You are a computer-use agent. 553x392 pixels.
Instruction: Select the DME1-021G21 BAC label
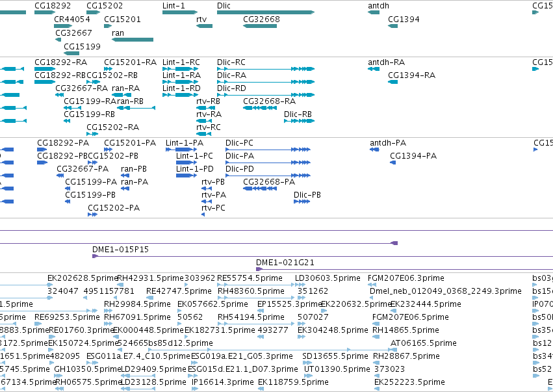coord(285,263)
